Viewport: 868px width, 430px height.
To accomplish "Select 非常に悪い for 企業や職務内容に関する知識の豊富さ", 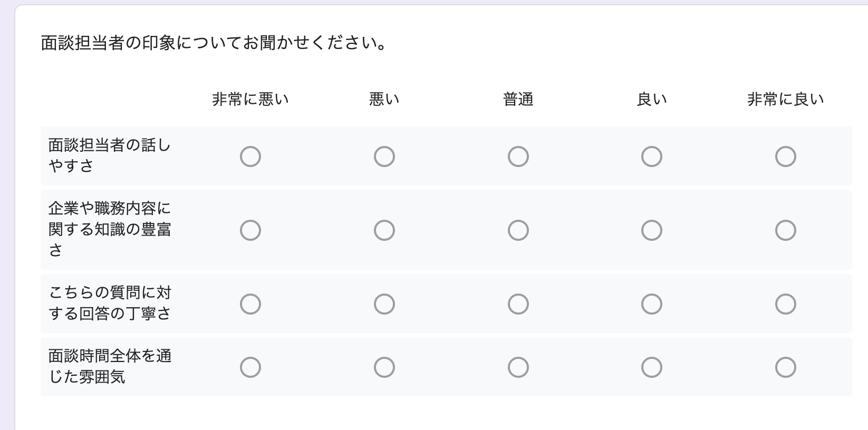I will [x=250, y=230].
